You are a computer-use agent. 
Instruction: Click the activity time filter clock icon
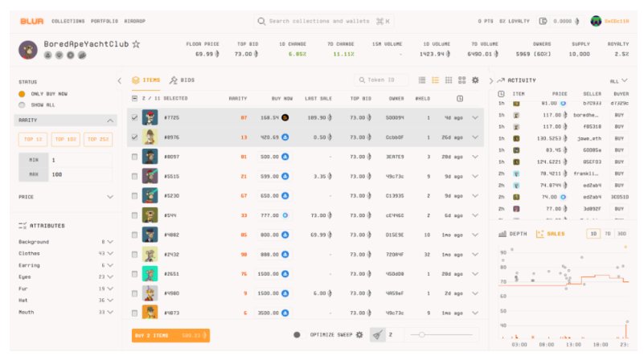(501, 94)
